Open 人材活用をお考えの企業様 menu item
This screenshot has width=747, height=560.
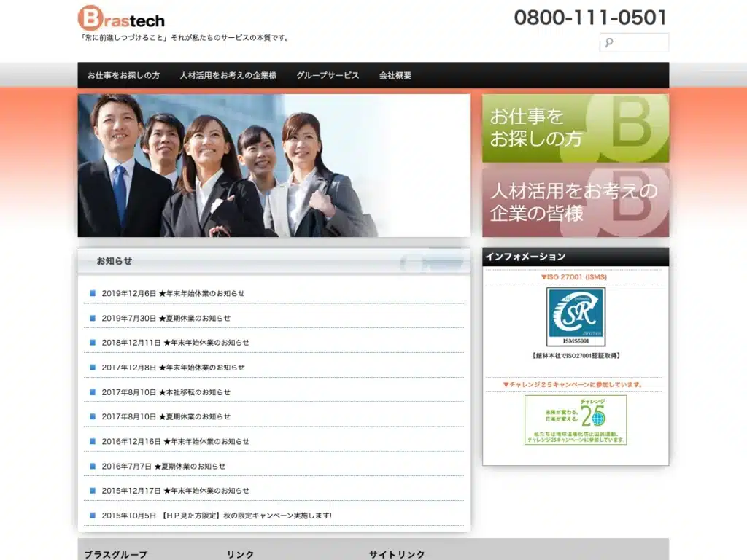(x=228, y=75)
